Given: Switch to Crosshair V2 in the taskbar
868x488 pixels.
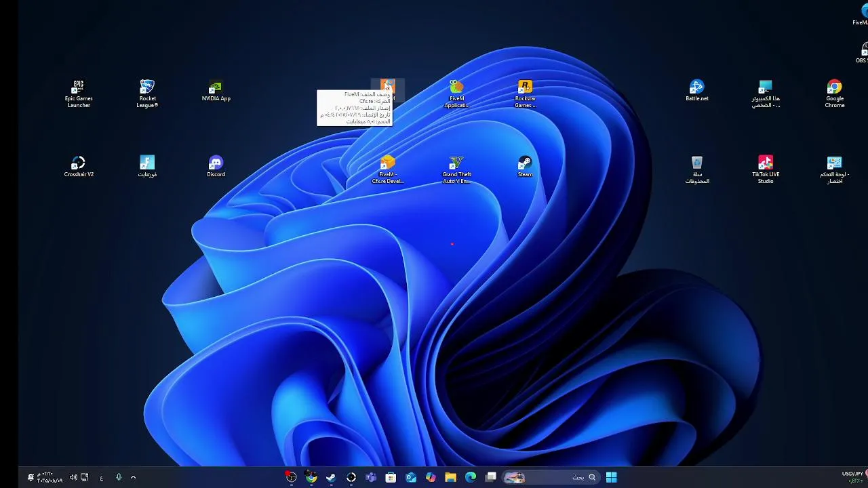Looking at the screenshot, I should tap(351, 477).
